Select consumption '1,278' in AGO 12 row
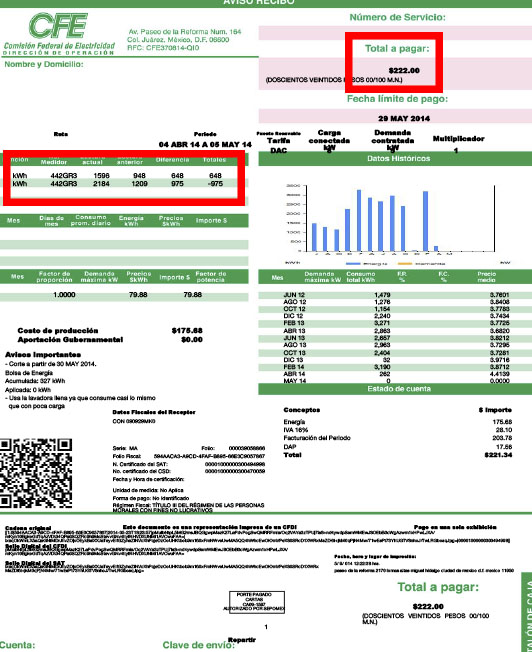This screenshot has width=532, height=652. tap(382, 302)
